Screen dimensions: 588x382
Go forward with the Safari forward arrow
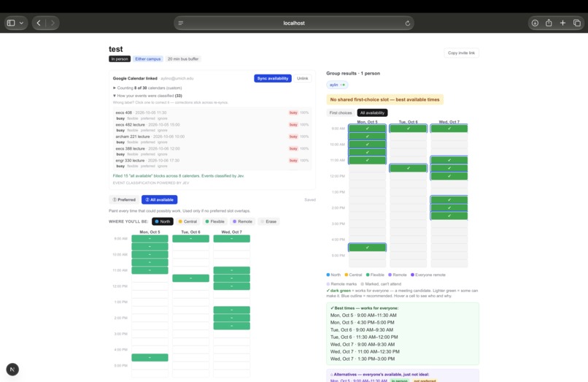pos(53,23)
